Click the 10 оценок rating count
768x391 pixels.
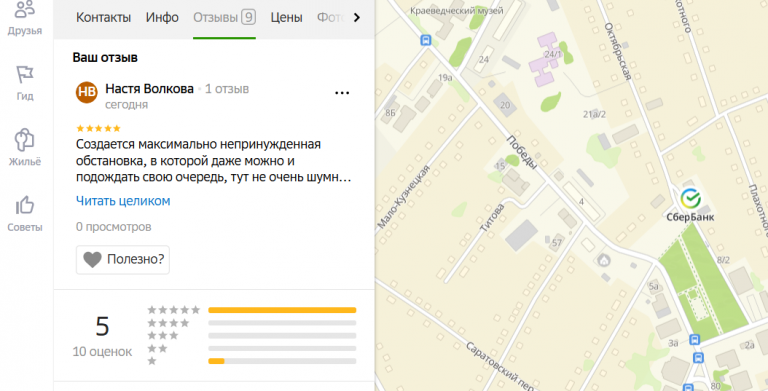tap(102, 352)
